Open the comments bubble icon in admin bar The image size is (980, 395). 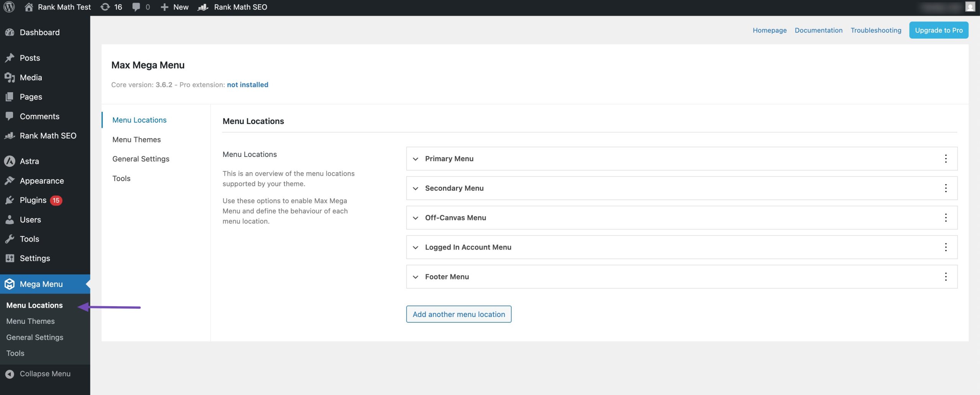coord(136,7)
